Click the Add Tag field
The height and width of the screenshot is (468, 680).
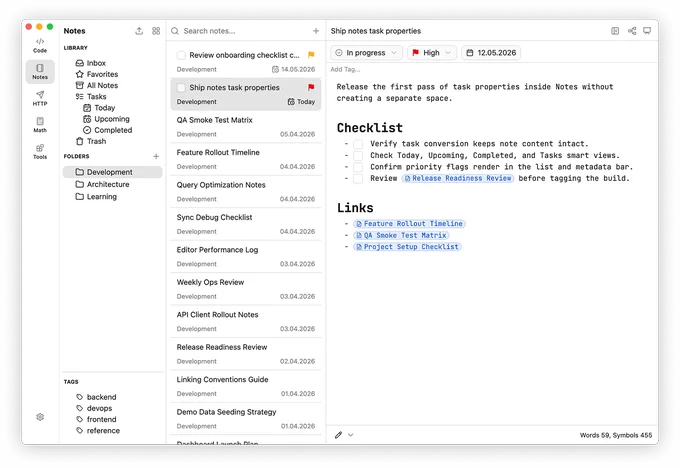tap(345, 69)
